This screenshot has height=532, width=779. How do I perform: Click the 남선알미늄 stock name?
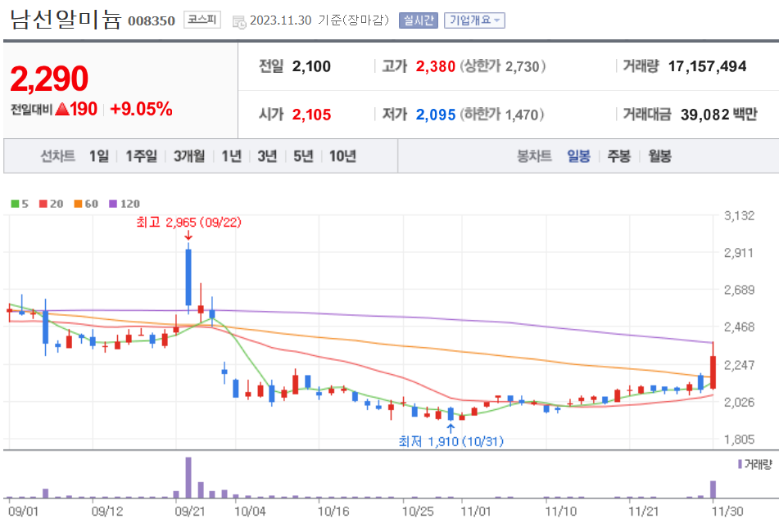(66, 19)
